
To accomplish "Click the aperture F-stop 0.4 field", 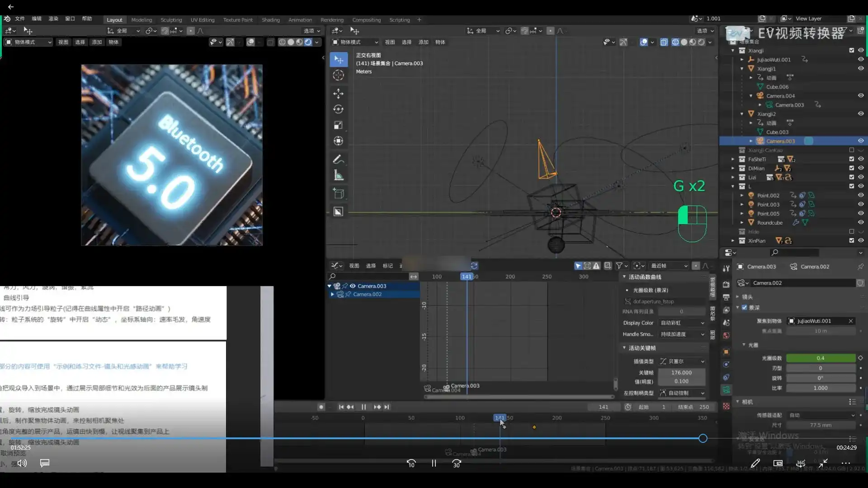I will click(820, 358).
